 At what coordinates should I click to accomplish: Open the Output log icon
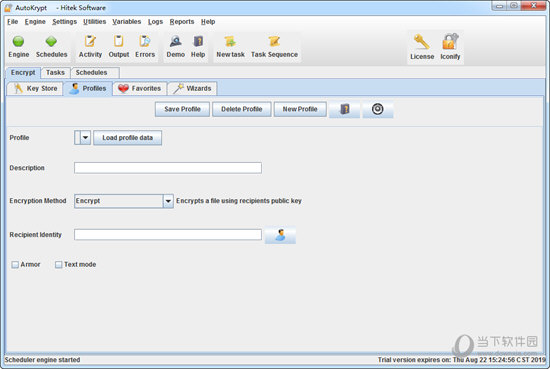(119, 41)
